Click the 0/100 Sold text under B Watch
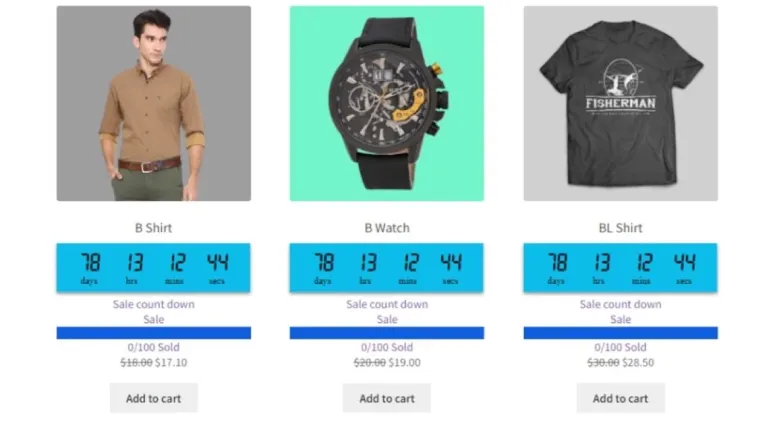Image resolution: width=768 pixels, height=423 pixels. click(x=387, y=348)
